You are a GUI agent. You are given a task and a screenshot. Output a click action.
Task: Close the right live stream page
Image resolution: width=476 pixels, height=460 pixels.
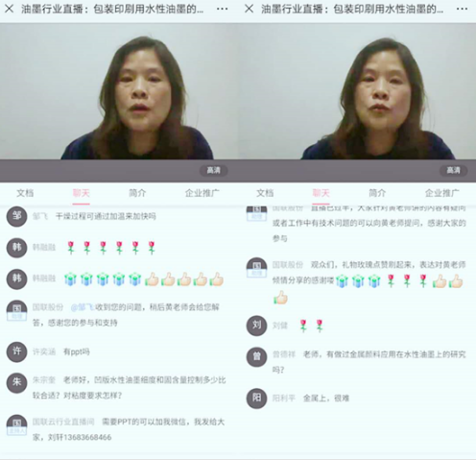point(249,9)
